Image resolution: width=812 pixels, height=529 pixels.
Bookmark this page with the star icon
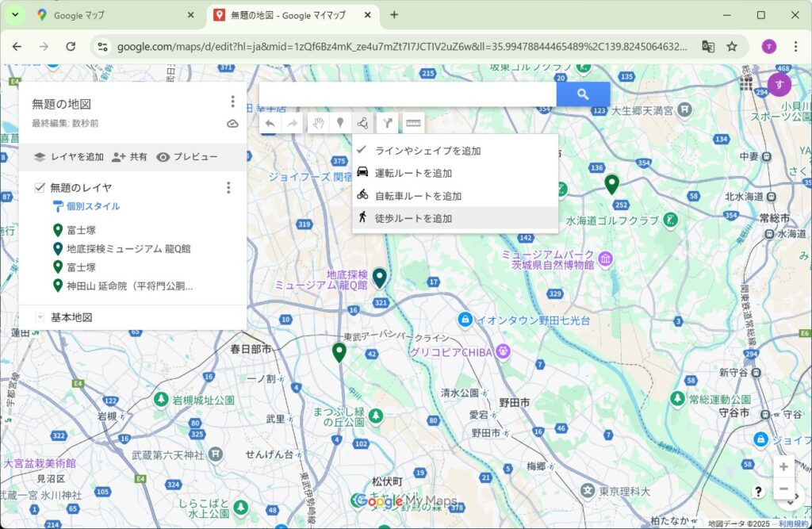[x=732, y=47]
